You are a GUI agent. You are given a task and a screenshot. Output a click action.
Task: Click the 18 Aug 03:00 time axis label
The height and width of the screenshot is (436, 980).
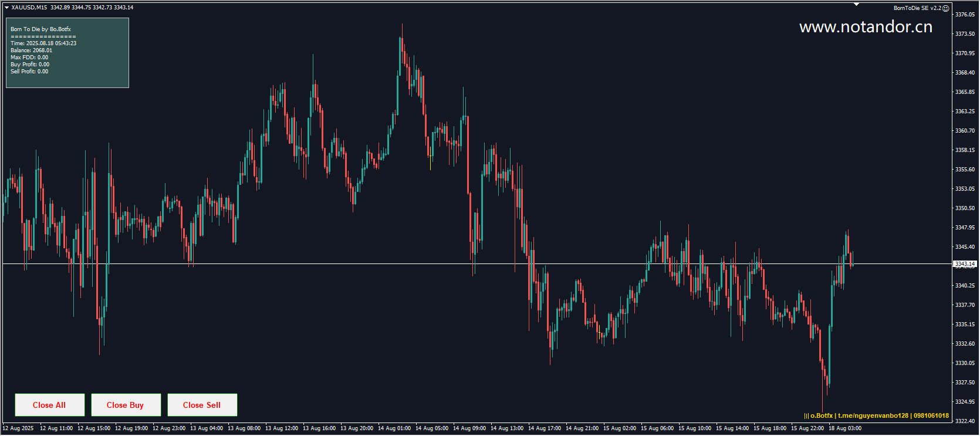pyautogui.click(x=845, y=428)
